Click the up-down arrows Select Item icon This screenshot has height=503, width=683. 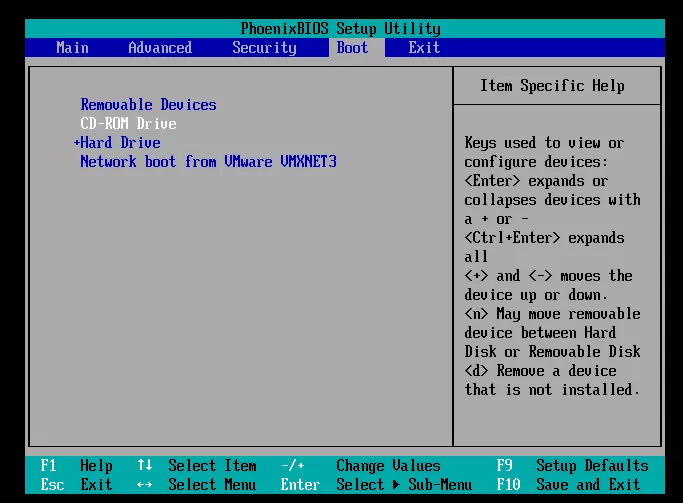(145, 466)
